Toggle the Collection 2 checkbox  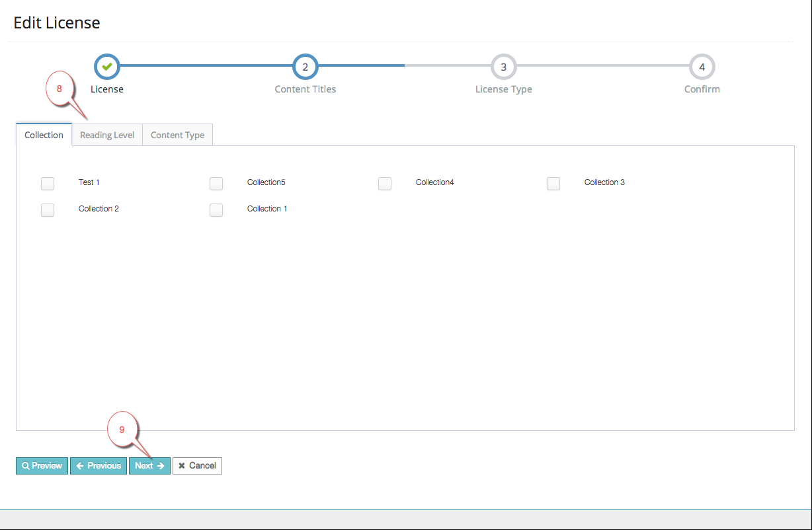click(48, 210)
